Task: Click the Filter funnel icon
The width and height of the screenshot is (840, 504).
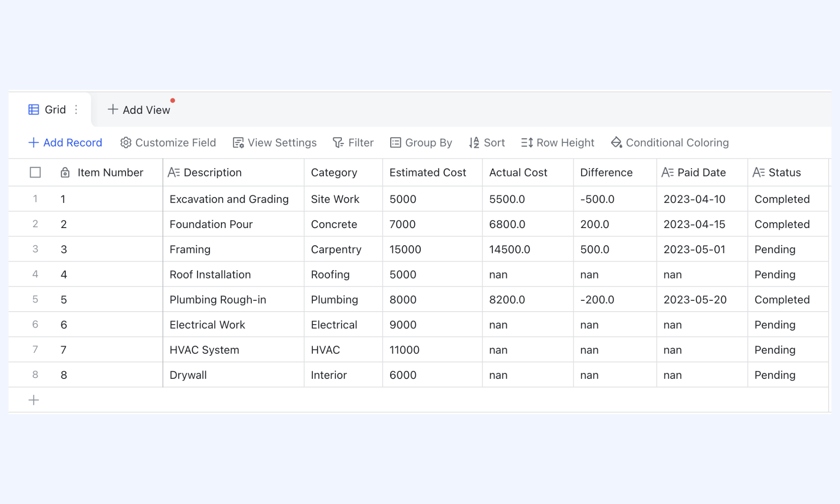Action: click(338, 143)
